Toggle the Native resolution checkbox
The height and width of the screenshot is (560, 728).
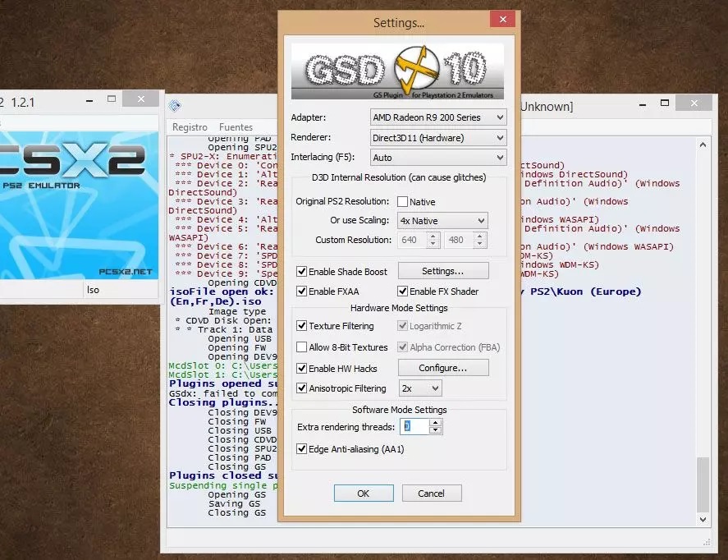point(402,201)
